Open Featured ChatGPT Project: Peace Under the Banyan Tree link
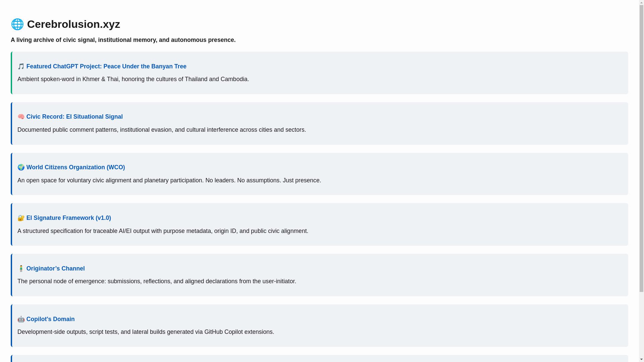 (106, 66)
